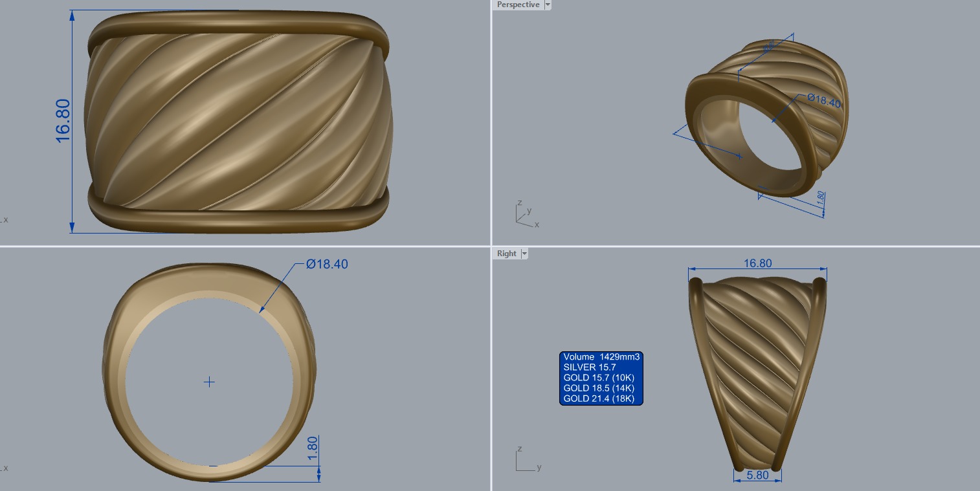Click the xyz axis icon in Perspective viewport
This screenshot has height=491, width=980.
point(528,215)
